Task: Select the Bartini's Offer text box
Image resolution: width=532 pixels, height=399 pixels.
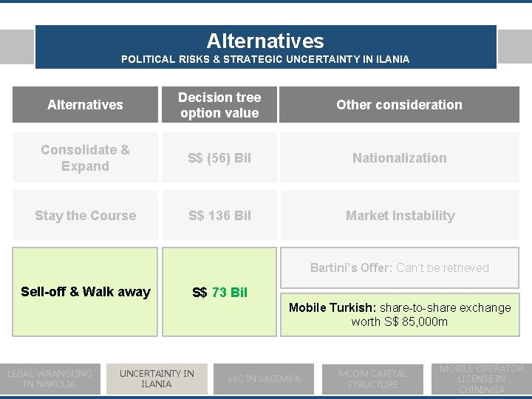Action: [x=399, y=267]
